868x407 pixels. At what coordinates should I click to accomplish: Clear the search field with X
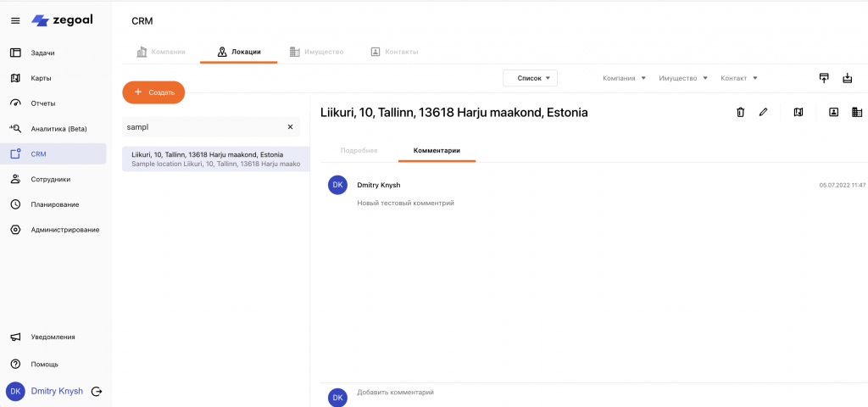290,127
